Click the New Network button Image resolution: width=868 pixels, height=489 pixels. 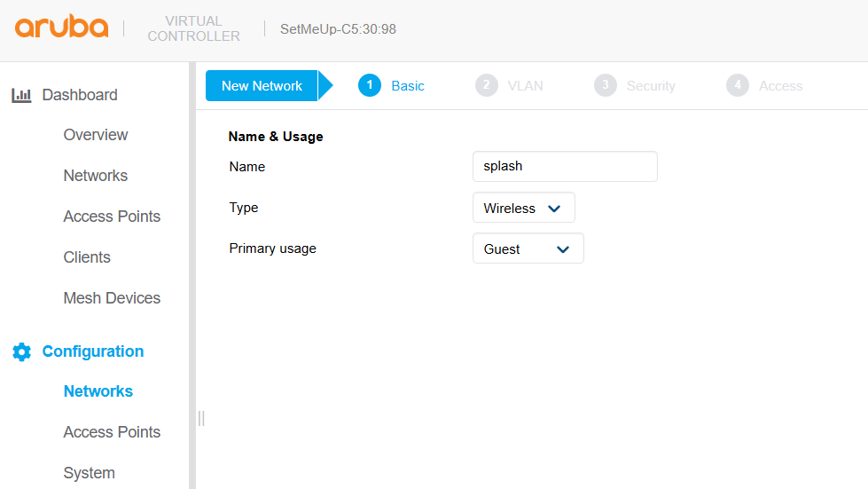(262, 86)
